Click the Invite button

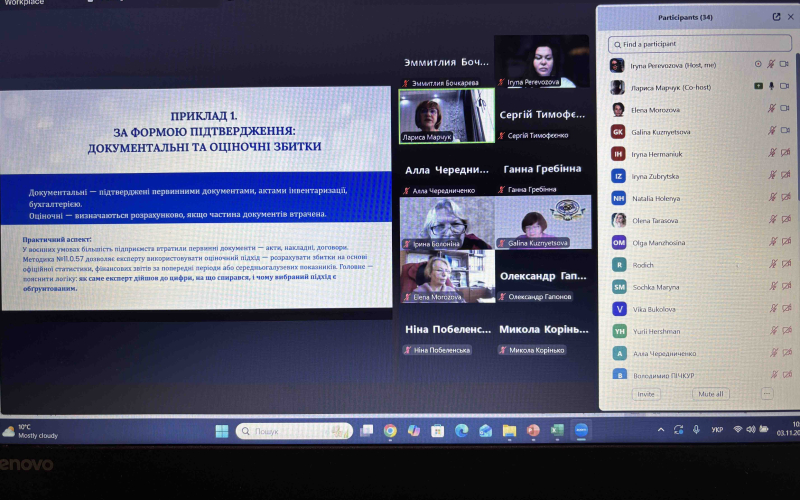point(646,394)
